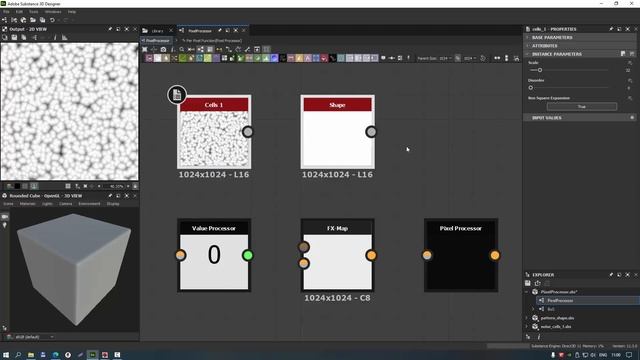Click the INPUT VALUES header dot icon
Image resolution: width=640 pixels, height=360 pixels.
(x=632, y=118)
